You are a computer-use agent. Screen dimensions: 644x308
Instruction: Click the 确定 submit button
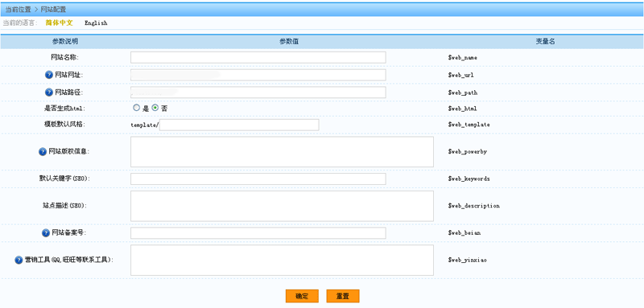click(302, 296)
